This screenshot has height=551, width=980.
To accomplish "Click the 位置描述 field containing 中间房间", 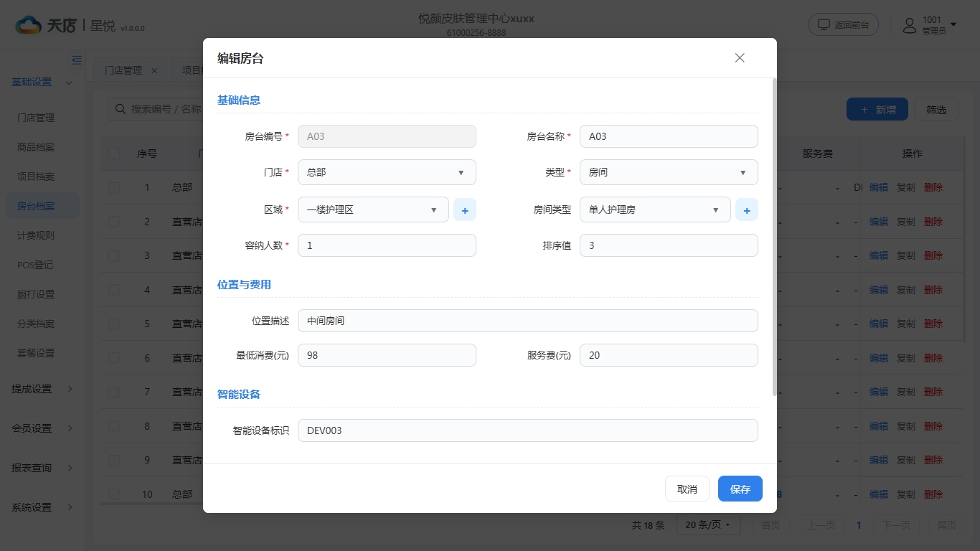I will click(528, 321).
